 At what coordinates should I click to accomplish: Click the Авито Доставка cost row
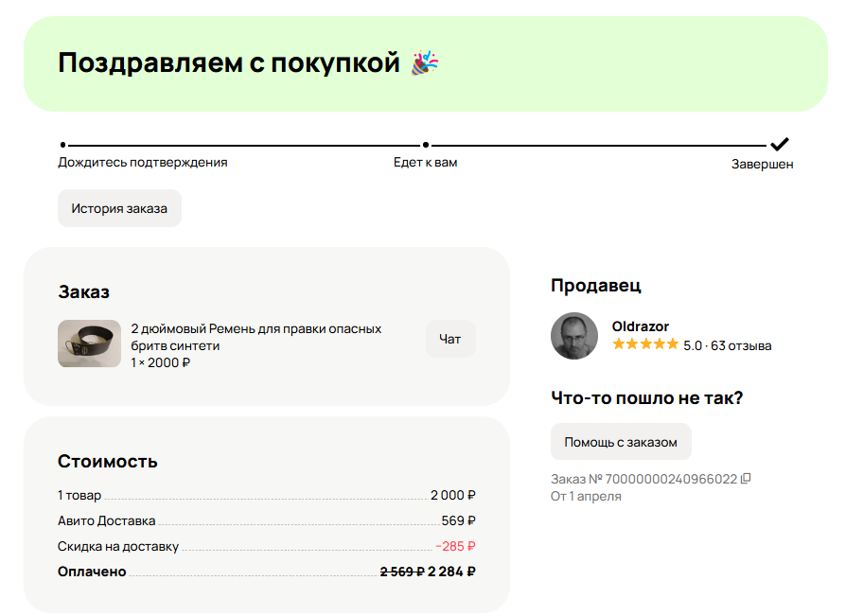(266, 520)
